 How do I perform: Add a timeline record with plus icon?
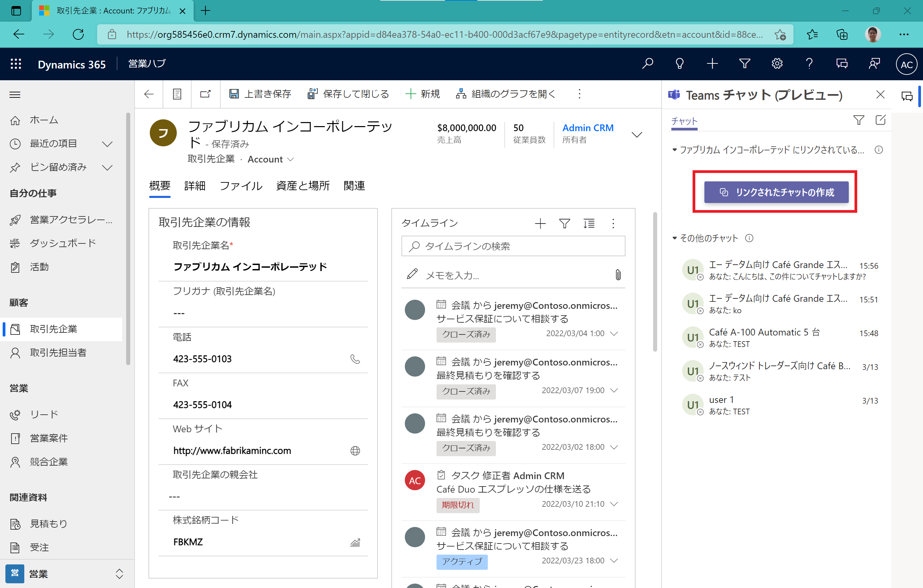point(540,223)
